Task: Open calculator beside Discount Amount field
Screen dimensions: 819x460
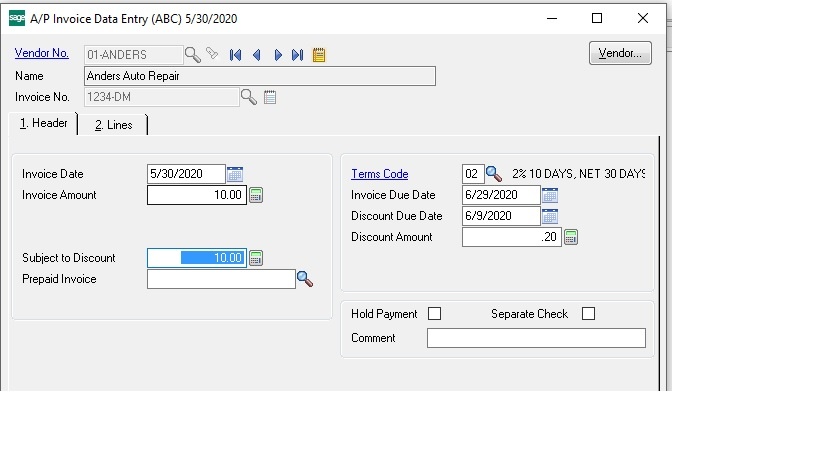Action: 571,237
